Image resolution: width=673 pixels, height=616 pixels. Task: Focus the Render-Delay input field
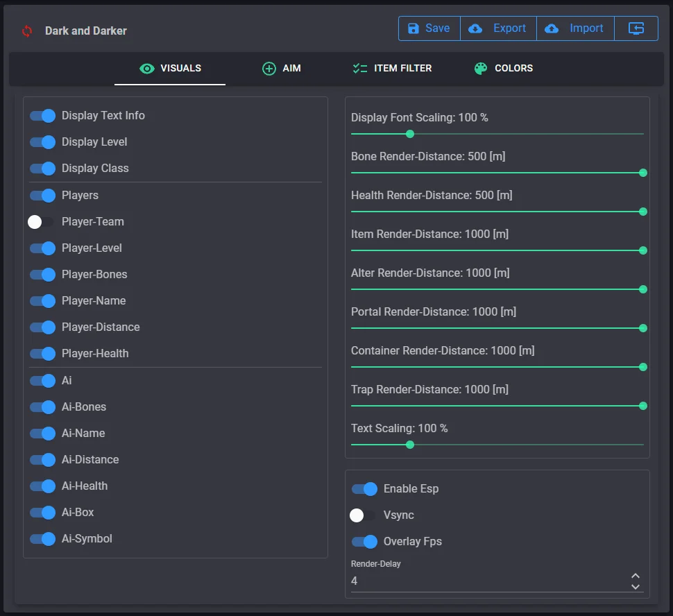486,581
